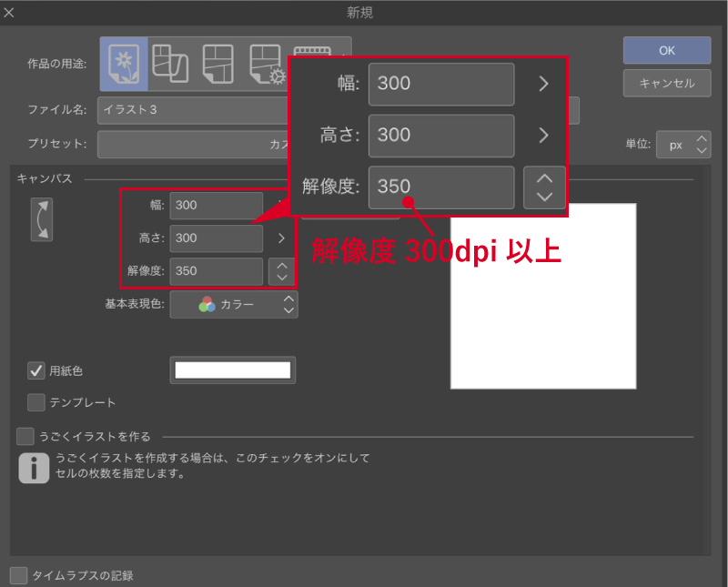Uncheck the 用紙色 checkbox

coord(36,370)
